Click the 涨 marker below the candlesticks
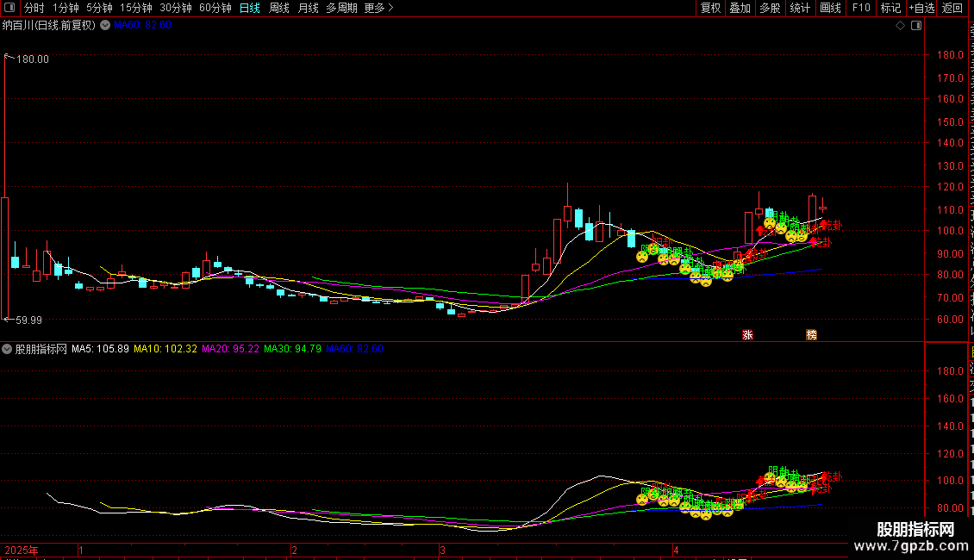This screenshot has height=560, width=974. click(x=748, y=334)
